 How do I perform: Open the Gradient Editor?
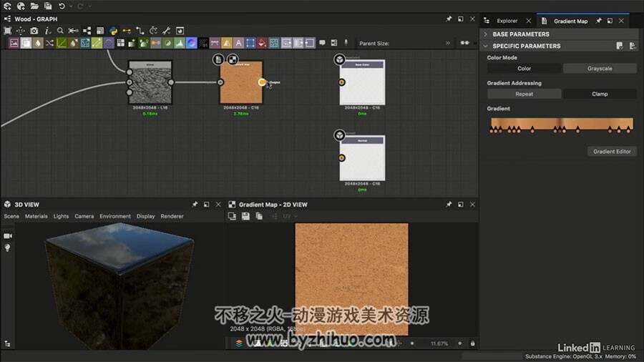coord(612,152)
